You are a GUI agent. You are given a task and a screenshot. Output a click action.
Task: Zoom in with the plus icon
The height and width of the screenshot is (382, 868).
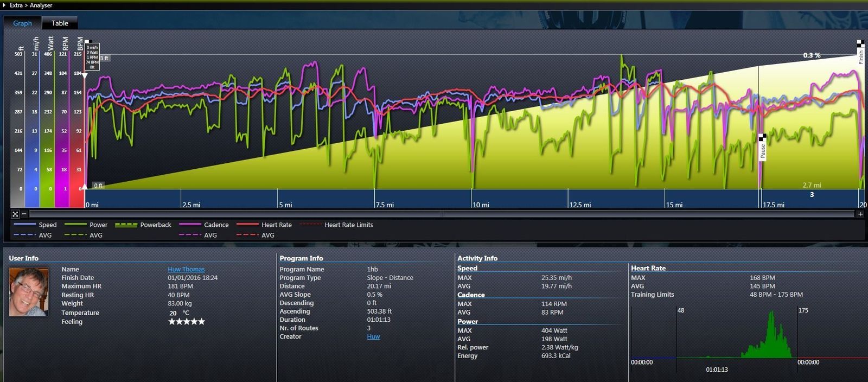860,214
